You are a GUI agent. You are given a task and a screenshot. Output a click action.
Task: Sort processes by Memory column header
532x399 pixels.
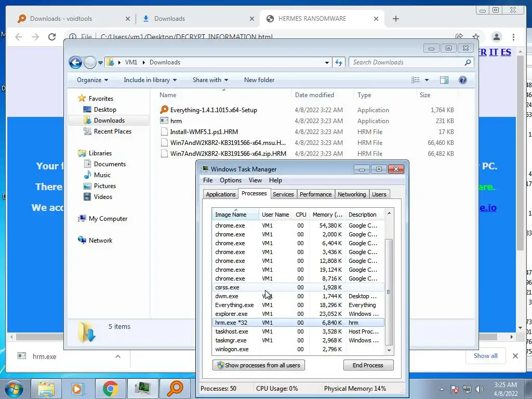(327, 215)
